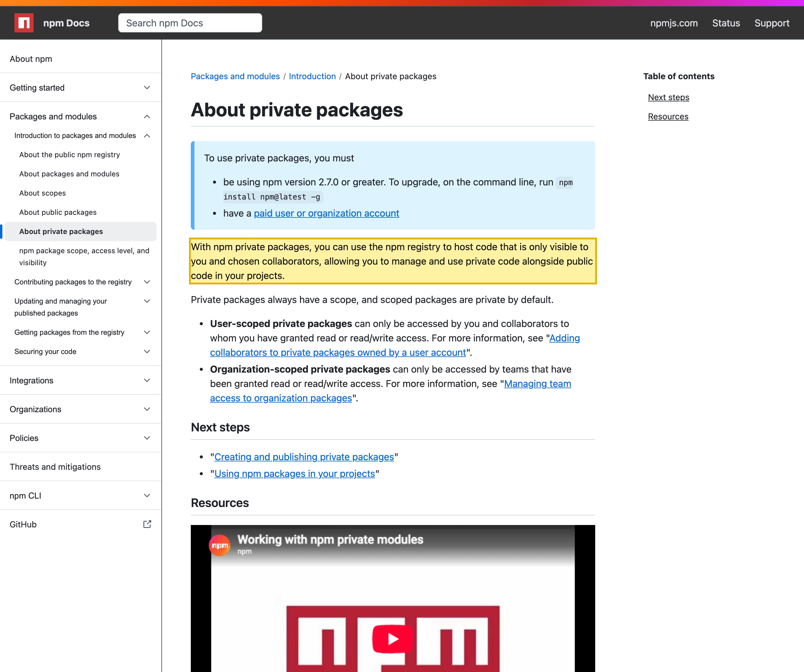Jump to Resources in table of contents

(668, 116)
